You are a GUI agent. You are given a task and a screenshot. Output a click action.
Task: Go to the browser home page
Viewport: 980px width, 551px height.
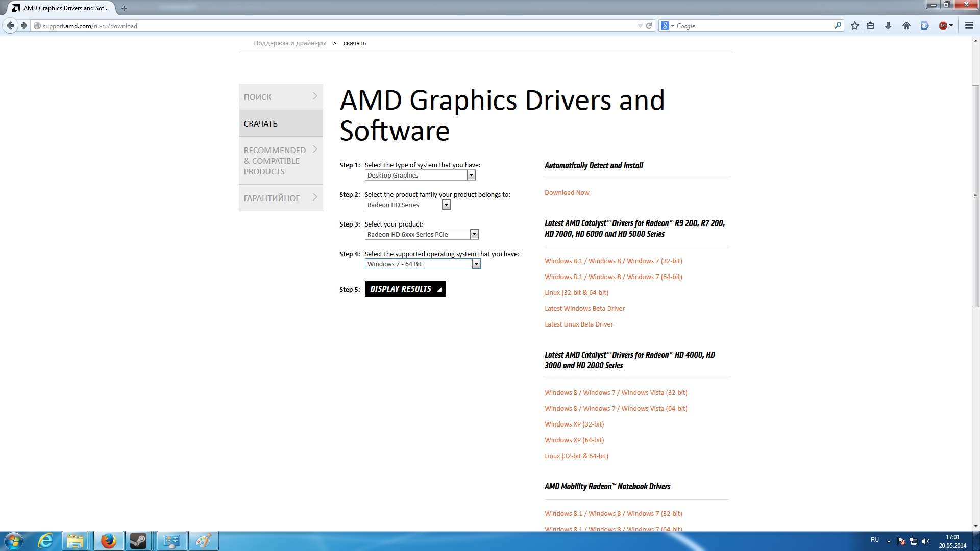pos(906,26)
